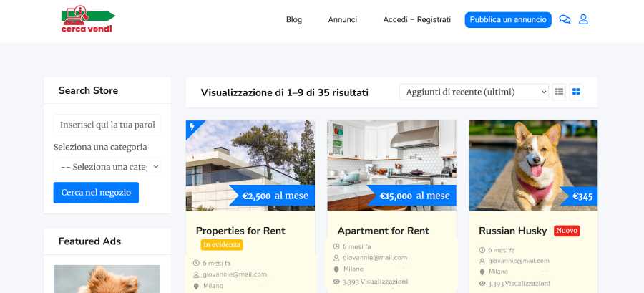Image resolution: width=644 pixels, height=293 pixels.
Task: Click clock icon on Apartment for Rent card
Action: [336, 246]
